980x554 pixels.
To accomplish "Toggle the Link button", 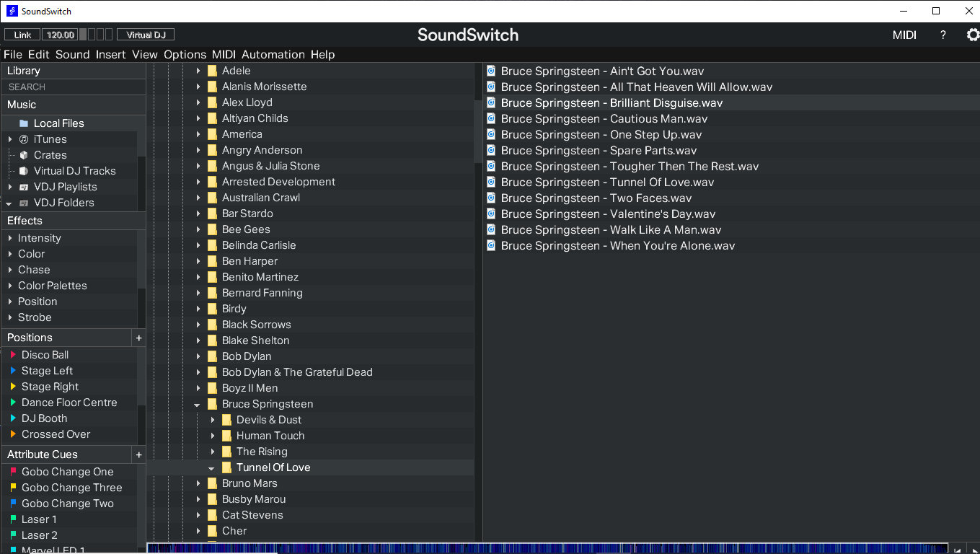I will point(22,35).
